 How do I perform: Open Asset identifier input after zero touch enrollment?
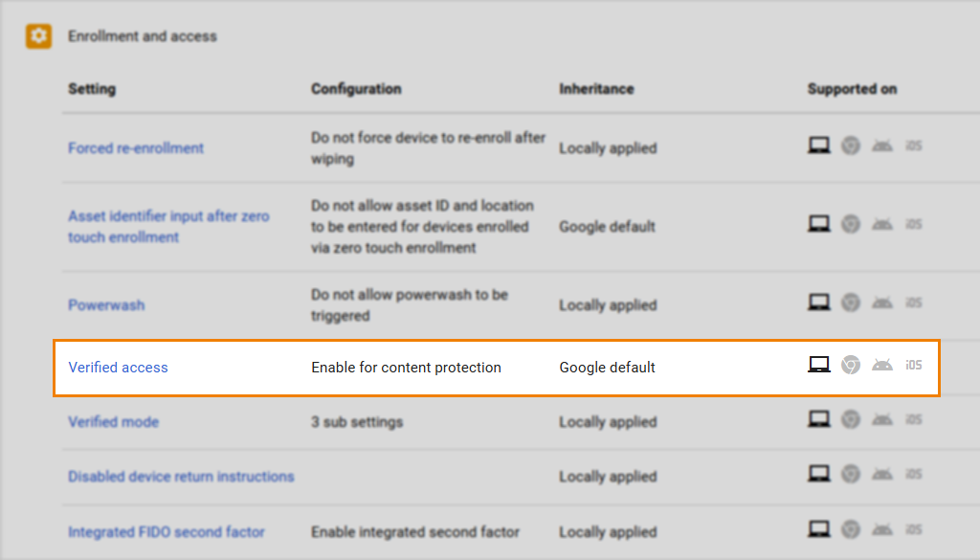(168, 227)
